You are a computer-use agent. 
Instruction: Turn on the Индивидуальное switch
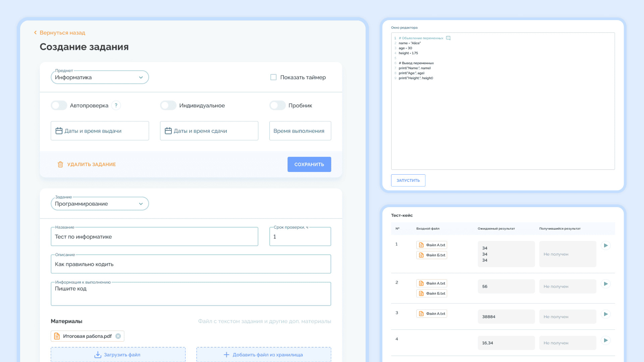point(168,105)
